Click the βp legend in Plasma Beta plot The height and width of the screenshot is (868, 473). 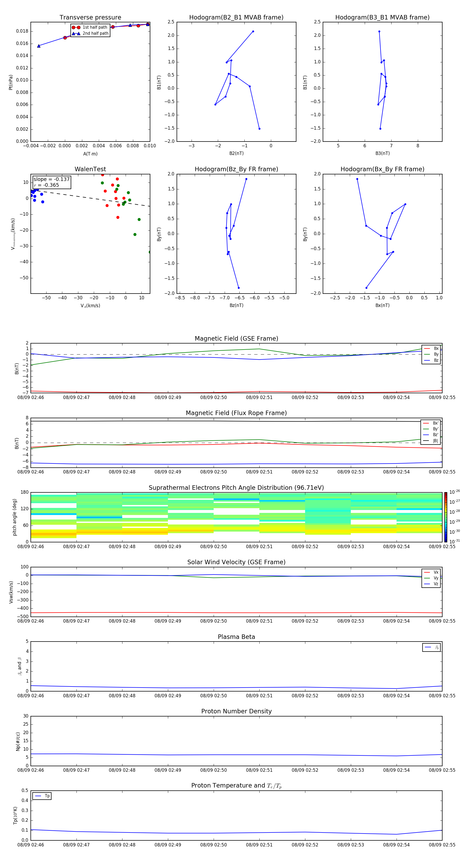tap(431, 647)
